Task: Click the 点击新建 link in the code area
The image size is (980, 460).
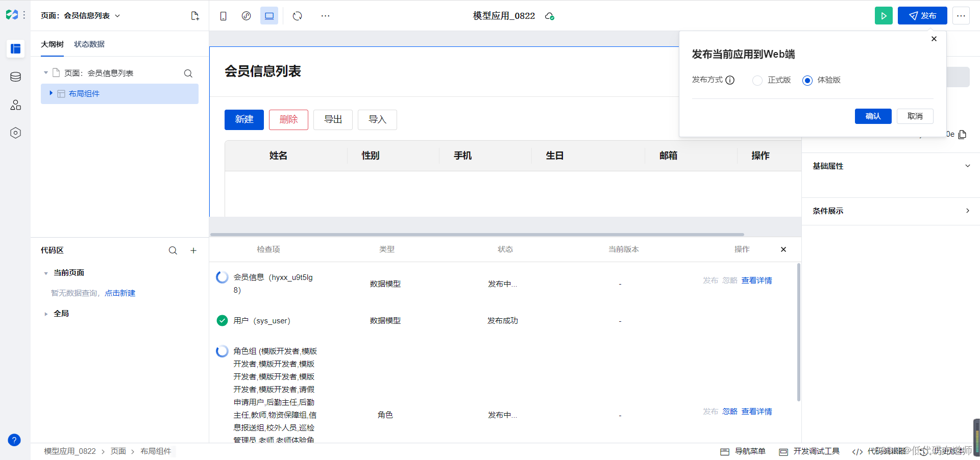Action: point(120,293)
